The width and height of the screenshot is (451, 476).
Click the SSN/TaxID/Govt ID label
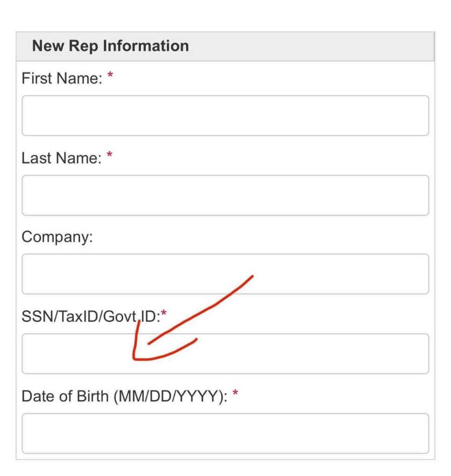(x=91, y=317)
